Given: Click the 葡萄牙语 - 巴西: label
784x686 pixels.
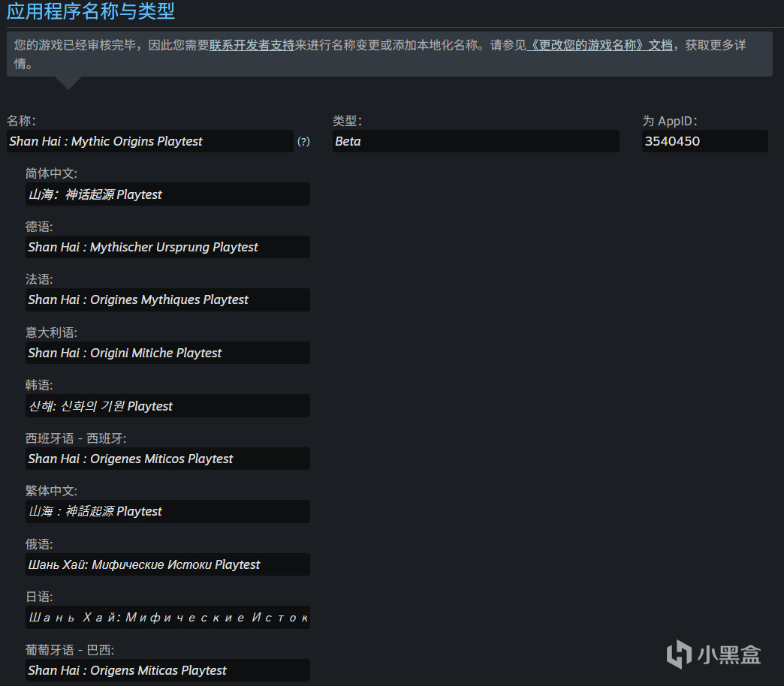Looking at the screenshot, I should [70, 650].
